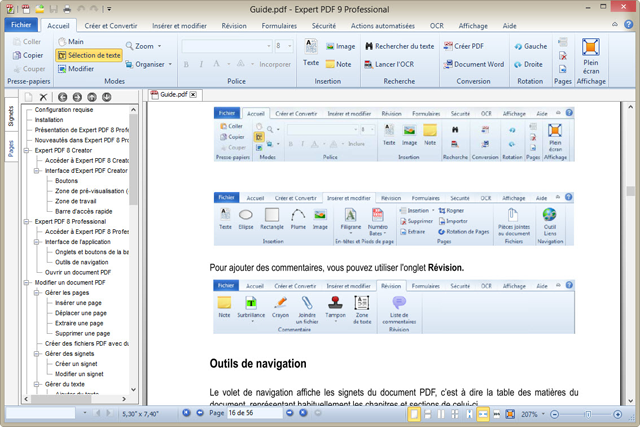
Task: Click the delete bookmark X icon
Action: (x=43, y=97)
